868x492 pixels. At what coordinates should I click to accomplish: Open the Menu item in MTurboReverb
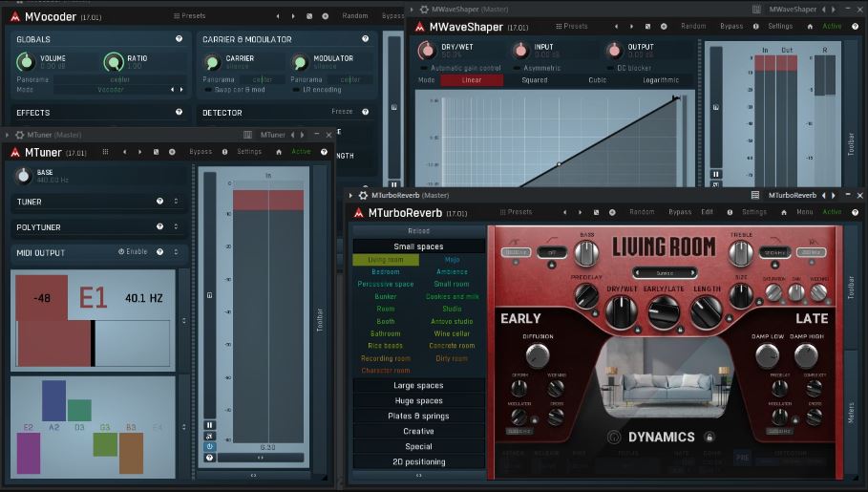804,212
